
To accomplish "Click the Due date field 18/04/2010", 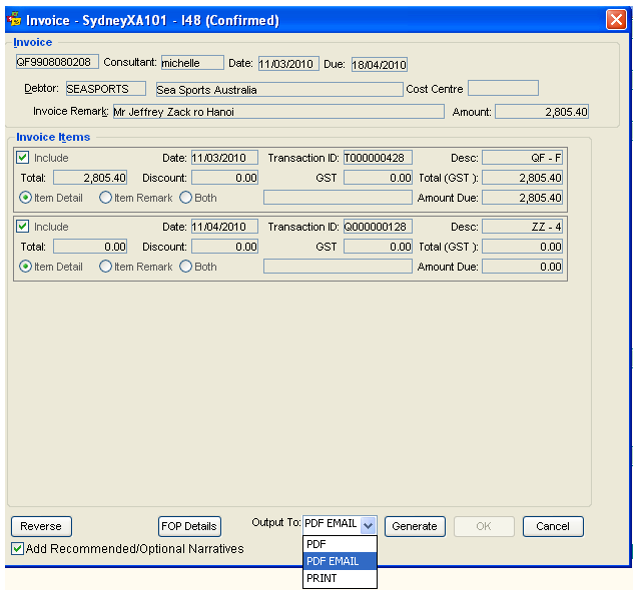I will (379, 65).
